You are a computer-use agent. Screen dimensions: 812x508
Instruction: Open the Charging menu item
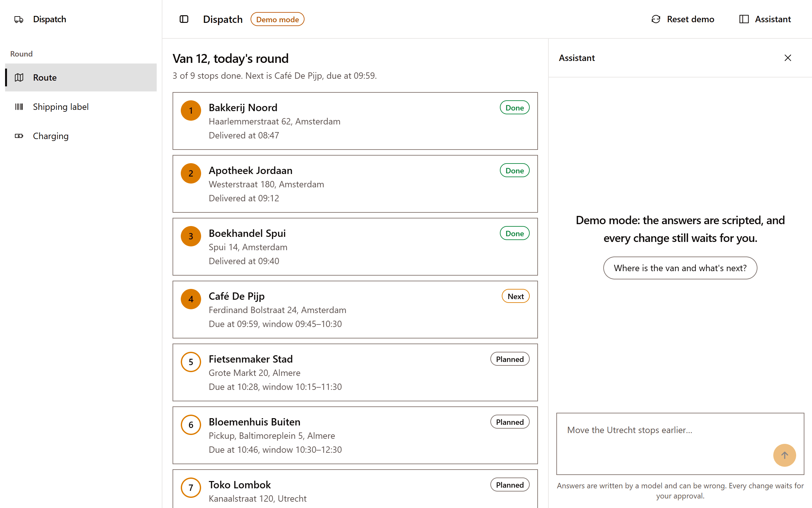[x=81, y=136]
